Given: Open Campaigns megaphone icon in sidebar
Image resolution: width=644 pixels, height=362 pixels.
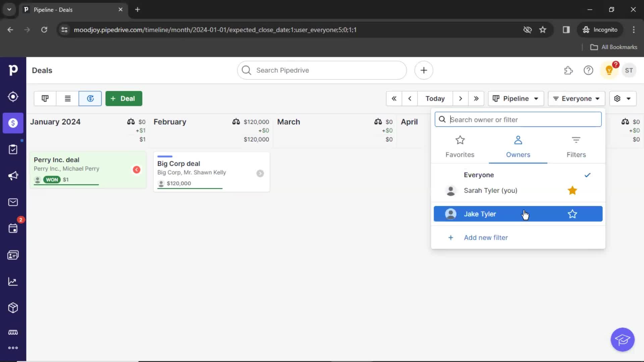Looking at the screenshot, I should pos(13,176).
